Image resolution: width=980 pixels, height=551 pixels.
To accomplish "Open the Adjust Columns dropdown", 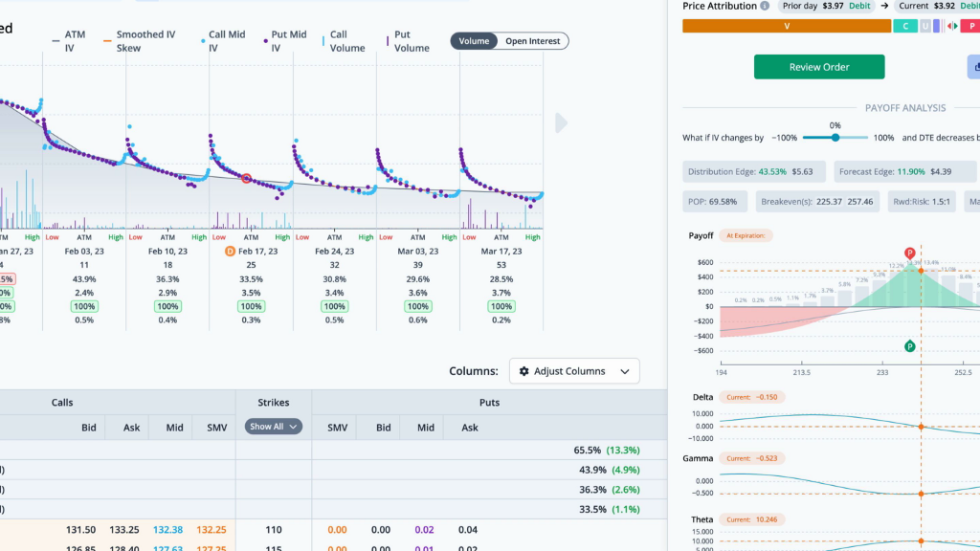I will pyautogui.click(x=574, y=371).
